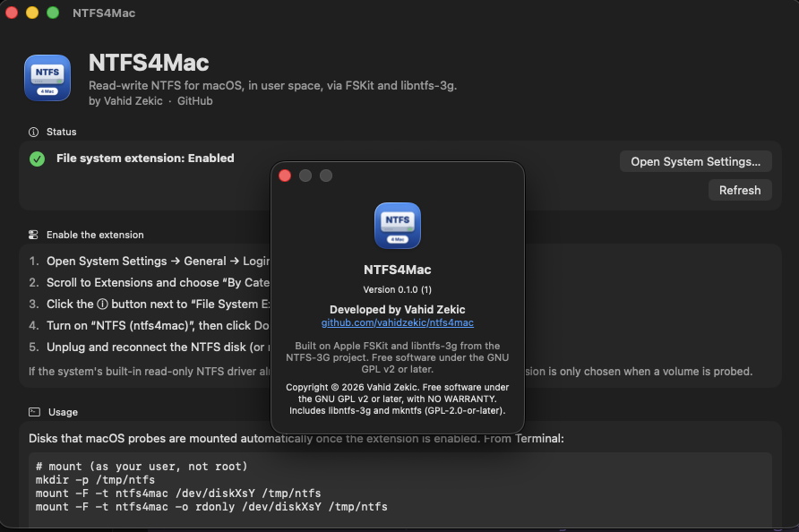Click the 'Disks that macOS probes are mounted' line

click(296, 438)
